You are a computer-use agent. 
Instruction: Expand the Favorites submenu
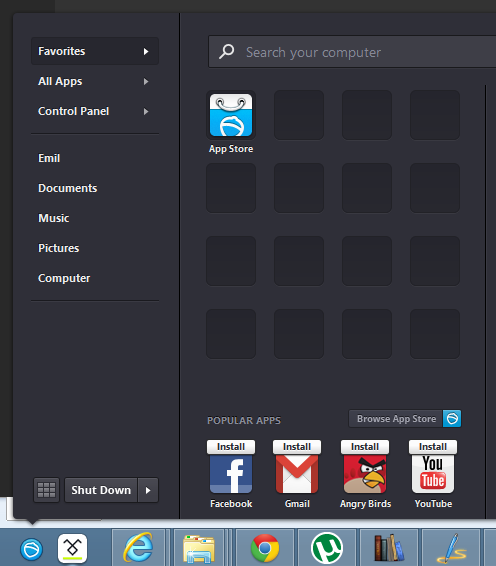[95, 51]
